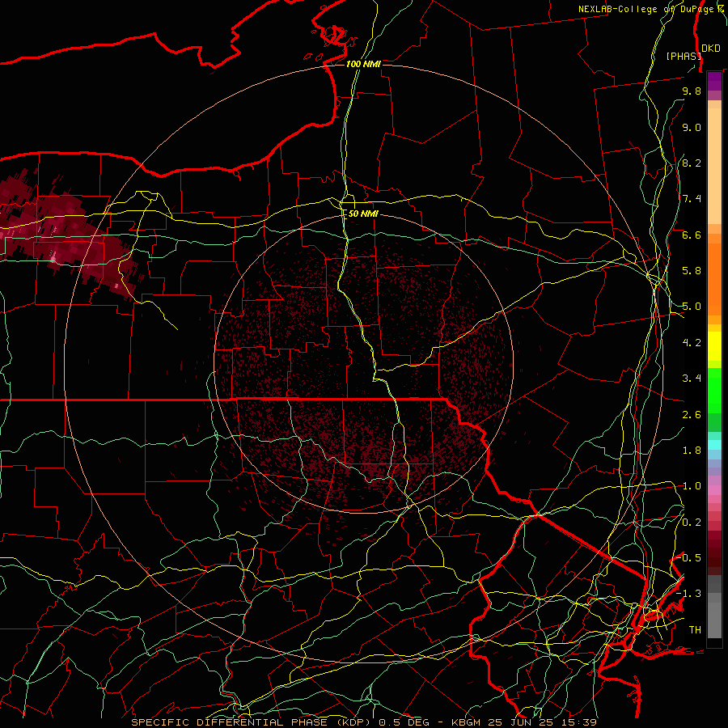The width and height of the screenshot is (728, 728).
Task: Click the 5.0 value on the color scale
Action: pyautogui.click(x=692, y=307)
